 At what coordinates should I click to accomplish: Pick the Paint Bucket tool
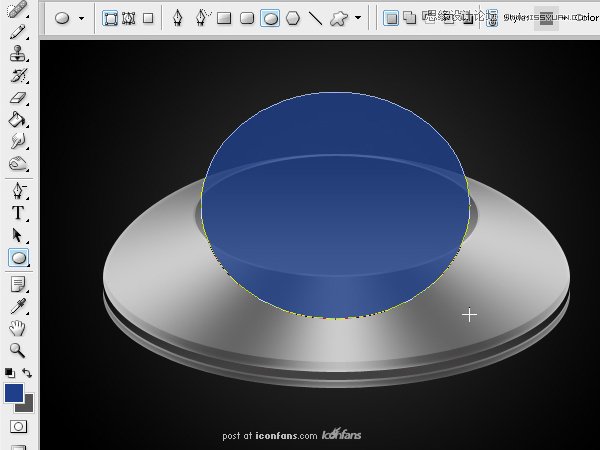[x=18, y=120]
